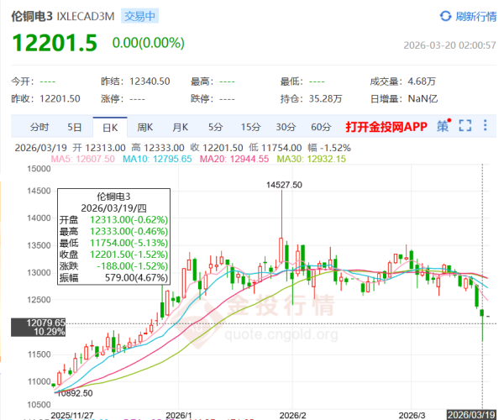
Task: Click the 10892.50 low price label
Action: (75, 393)
